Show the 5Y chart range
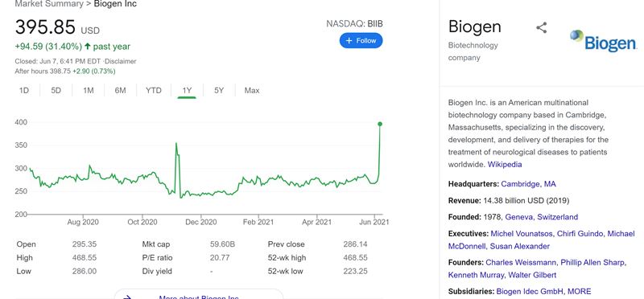 pyautogui.click(x=219, y=90)
